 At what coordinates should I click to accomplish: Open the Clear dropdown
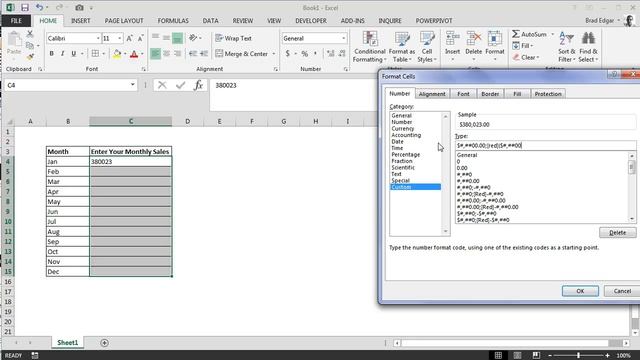(526, 58)
